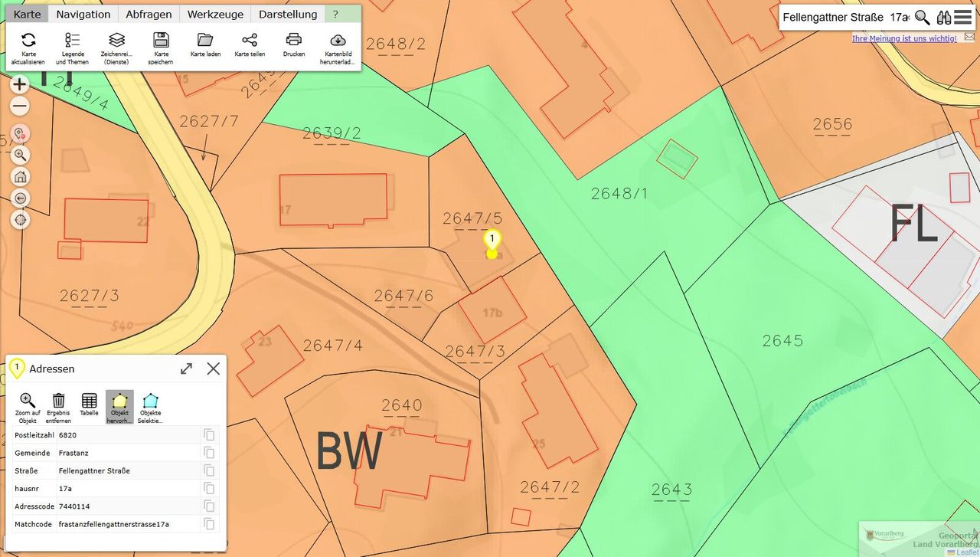Image resolution: width=980 pixels, height=557 pixels.
Task: Click the remove-marker pin button on left
Action: (x=21, y=133)
